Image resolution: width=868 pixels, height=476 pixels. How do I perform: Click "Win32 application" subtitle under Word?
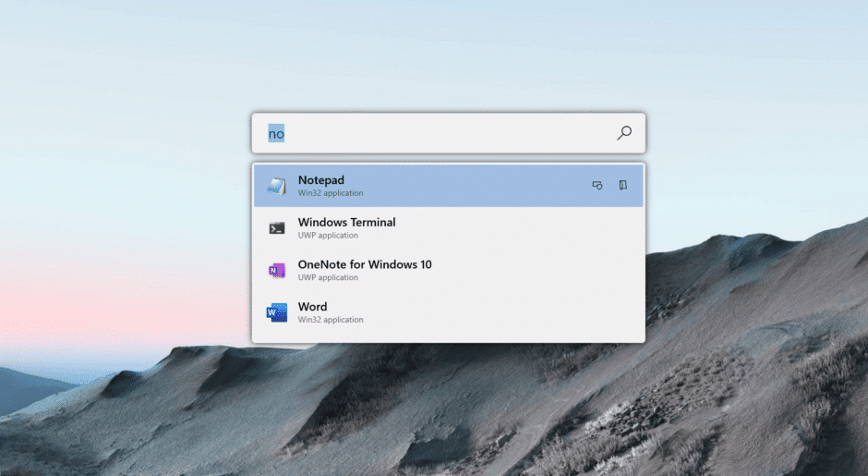coord(331,320)
